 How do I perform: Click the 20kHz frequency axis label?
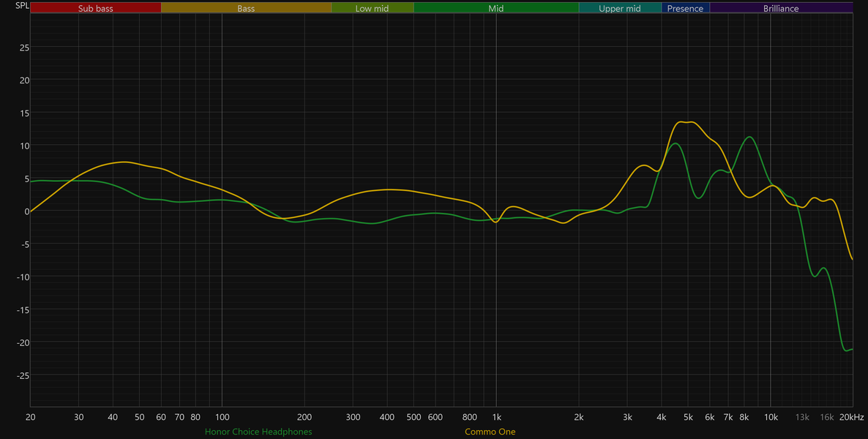850,417
